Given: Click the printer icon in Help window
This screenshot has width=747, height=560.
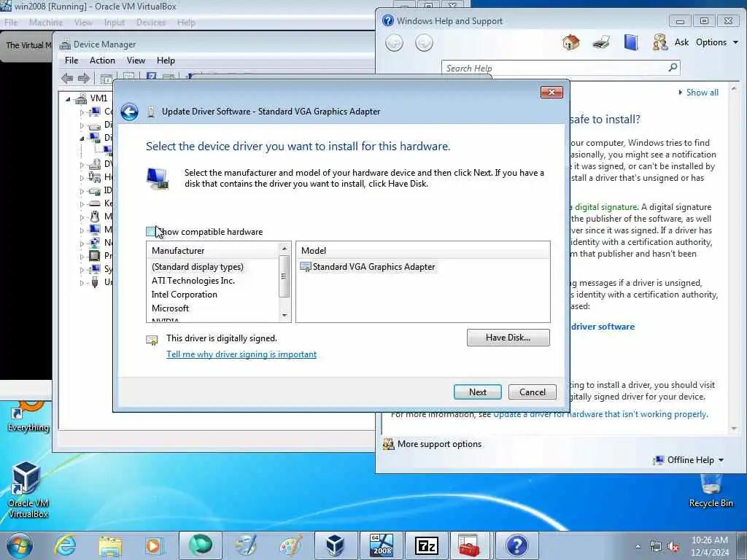Looking at the screenshot, I should (601, 42).
